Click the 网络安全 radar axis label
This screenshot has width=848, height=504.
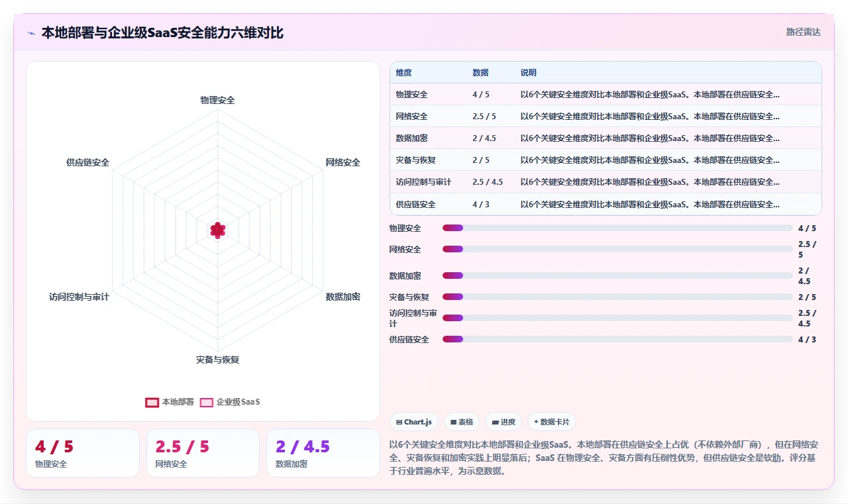[x=343, y=162]
